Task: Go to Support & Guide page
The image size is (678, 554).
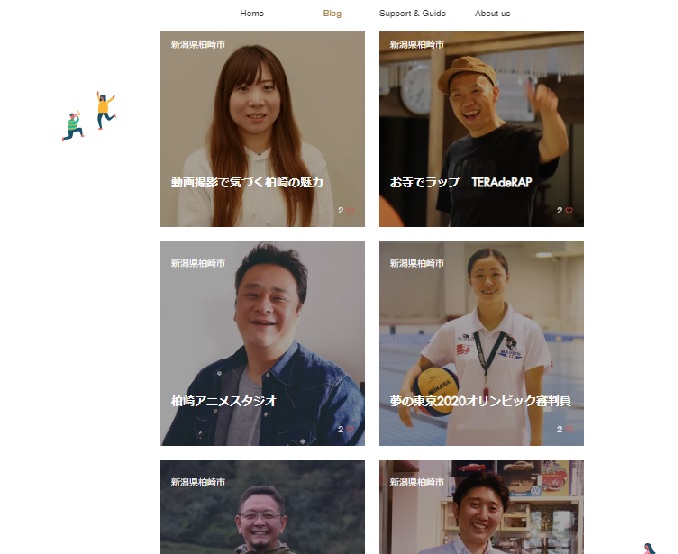Action: click(x=412, y=13)
